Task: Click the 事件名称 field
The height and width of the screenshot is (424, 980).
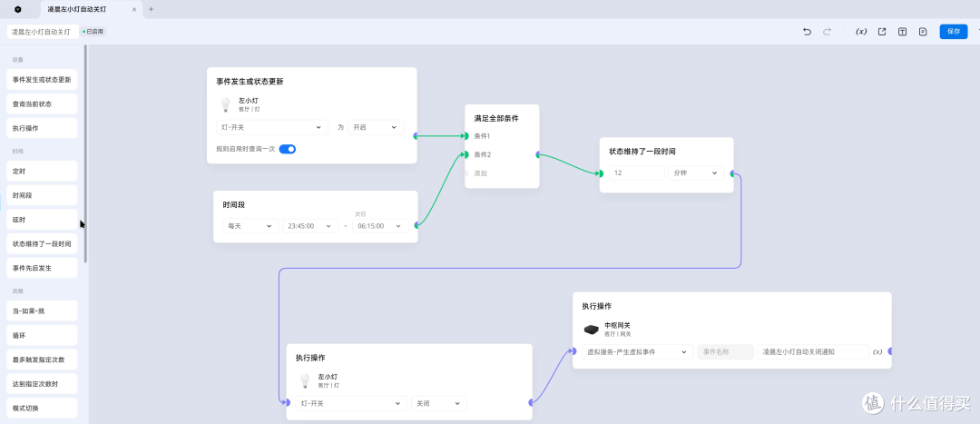Action: click(x=726, y=352)
